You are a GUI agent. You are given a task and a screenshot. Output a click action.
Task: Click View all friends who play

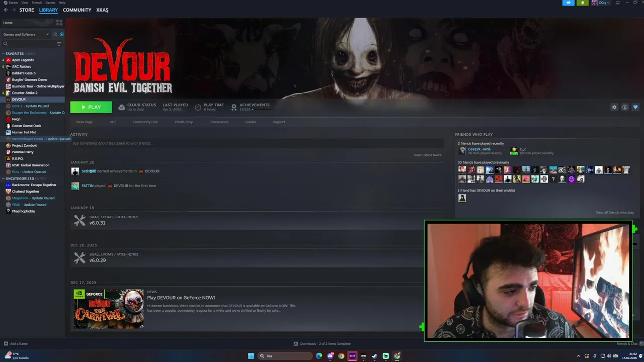point(615,213)
